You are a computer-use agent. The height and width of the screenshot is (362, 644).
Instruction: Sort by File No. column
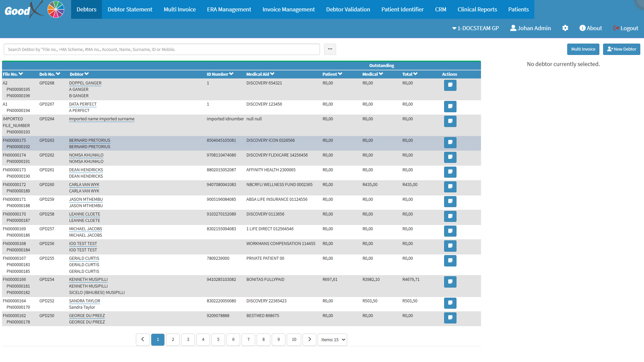13,74
